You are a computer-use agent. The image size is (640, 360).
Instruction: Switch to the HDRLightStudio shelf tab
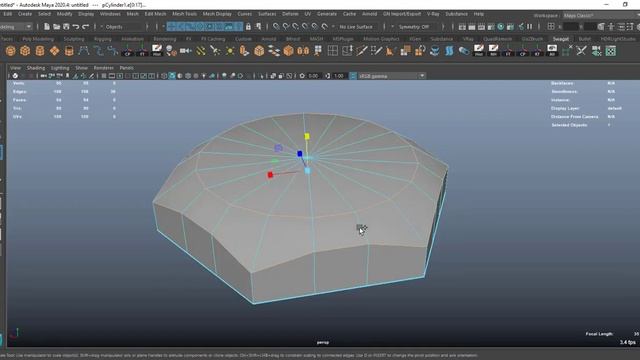[x=618, y=39]
